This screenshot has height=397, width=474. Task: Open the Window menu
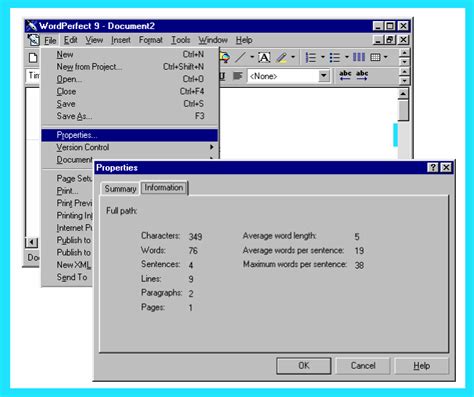tap(213, 40)
